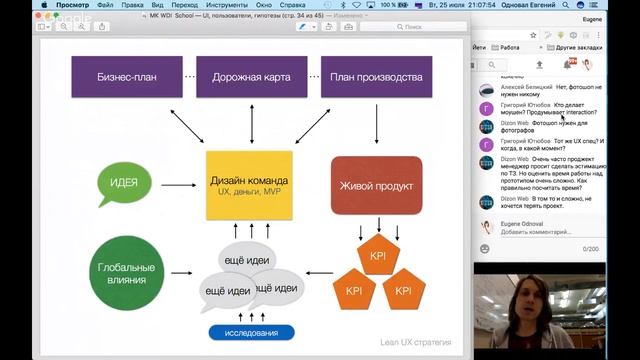This screenshot has height=360, width=640.
Task: Click Алексей Белицкий chat author name
Action: pos(527,87)
